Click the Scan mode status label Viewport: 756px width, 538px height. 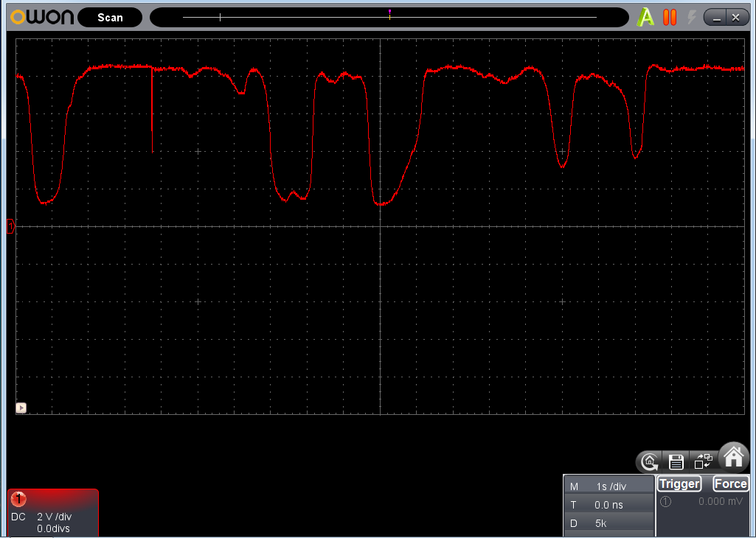tap(110, 17)
